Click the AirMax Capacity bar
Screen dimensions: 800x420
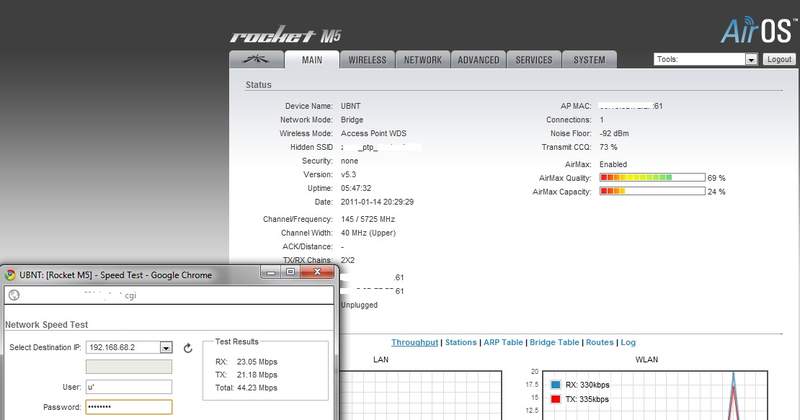(x=653, y=191)
